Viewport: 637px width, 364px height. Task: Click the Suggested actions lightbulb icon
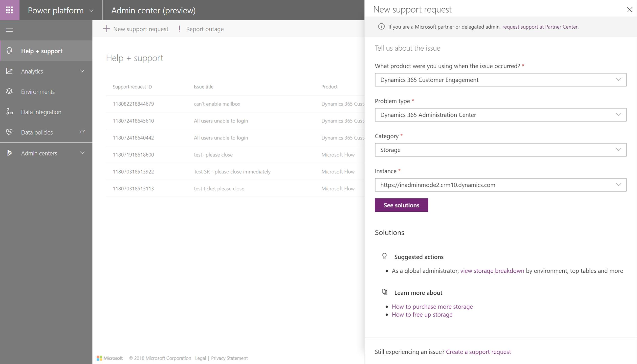coord(385,256)
